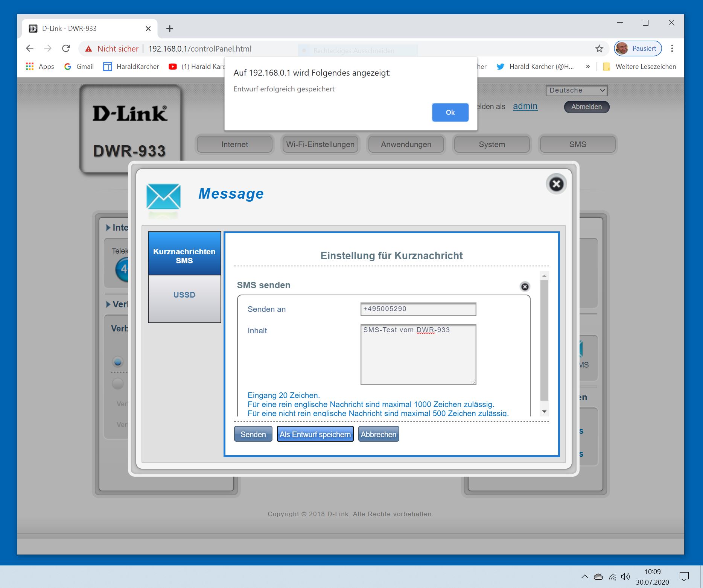The height and width of the screenshot is (588, 703).
Task: Go back in browser history
Action: [x=30, y=49]
